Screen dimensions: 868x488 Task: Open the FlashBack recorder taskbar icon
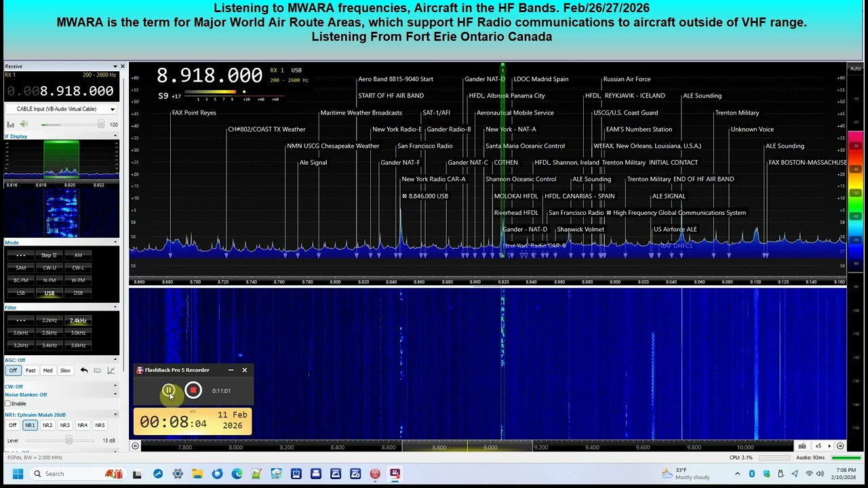[x=395, y=474]
